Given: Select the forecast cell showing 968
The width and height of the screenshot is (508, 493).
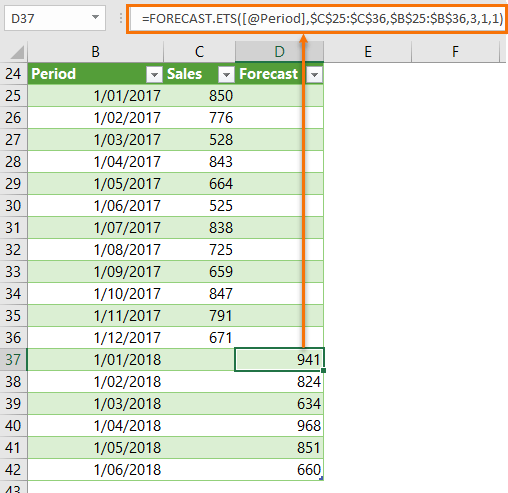Looking at the screenshot, I should [x=279, y=426].
